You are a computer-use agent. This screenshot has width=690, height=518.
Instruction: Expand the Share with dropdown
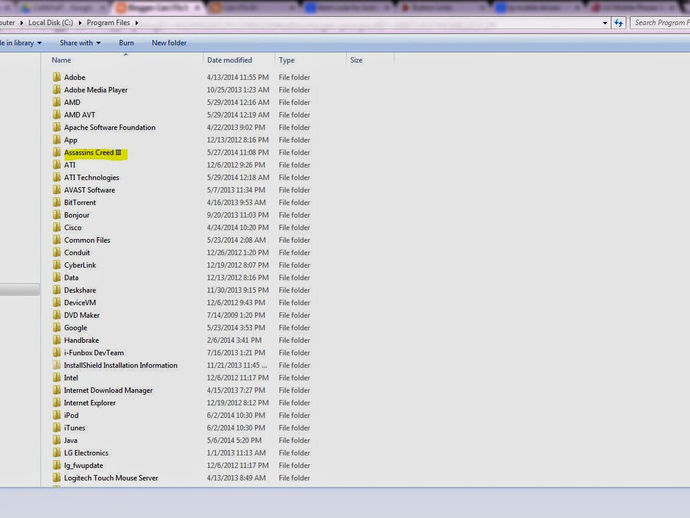pyautogui.click(x=80, y=43)
